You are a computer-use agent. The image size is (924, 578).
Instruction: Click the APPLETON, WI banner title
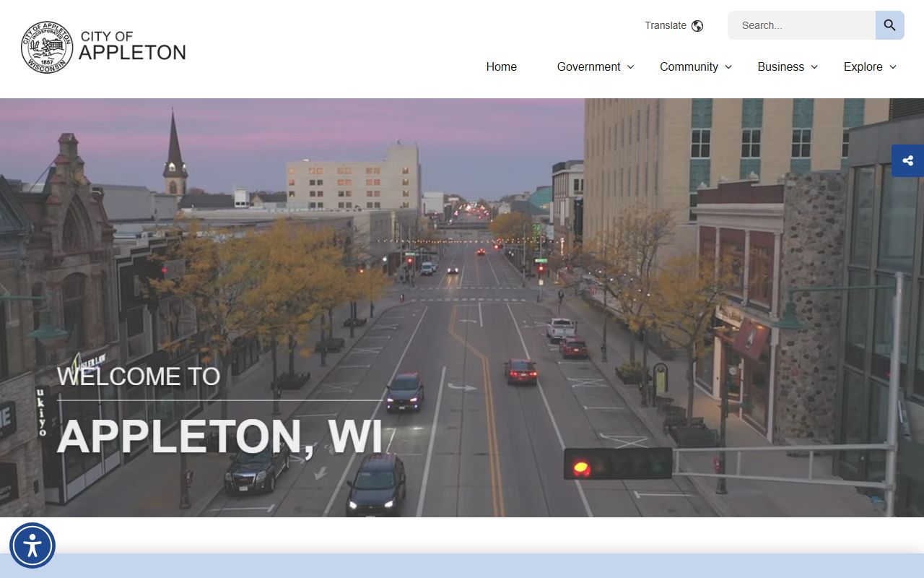pos(219,436)
